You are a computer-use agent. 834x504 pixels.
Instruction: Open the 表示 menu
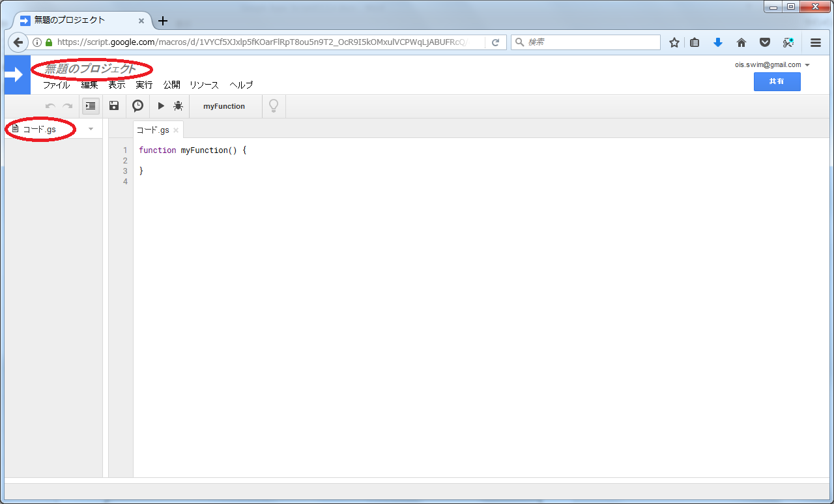pos(117,85)
